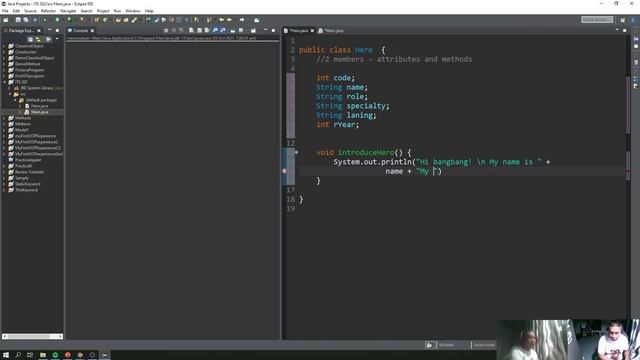Click the Clear Console icon
This screenshot has height=360, width=640.
[x=191, y=30]
